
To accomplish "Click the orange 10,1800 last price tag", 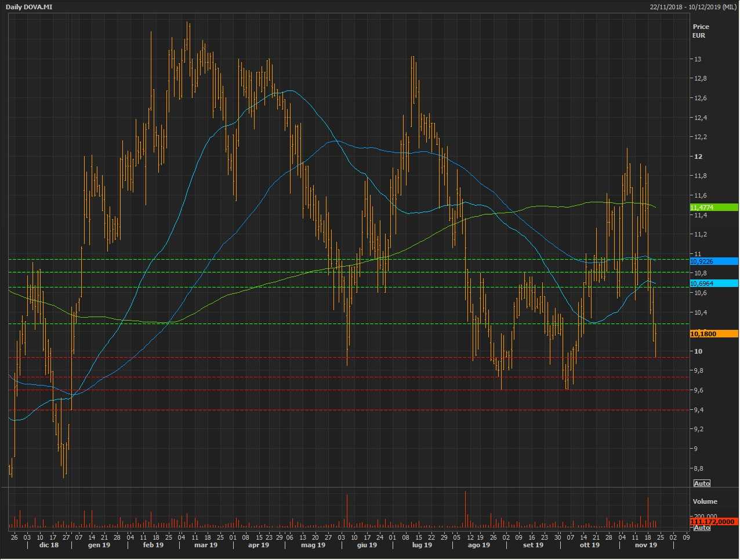I will (x=713, y=334).
